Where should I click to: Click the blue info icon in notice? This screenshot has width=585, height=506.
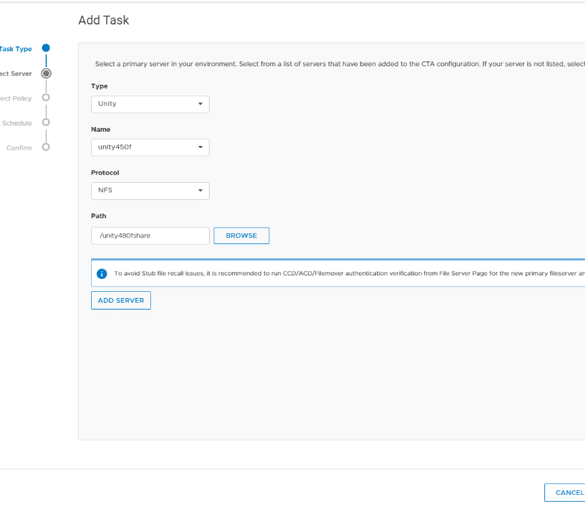pos(102,274)
